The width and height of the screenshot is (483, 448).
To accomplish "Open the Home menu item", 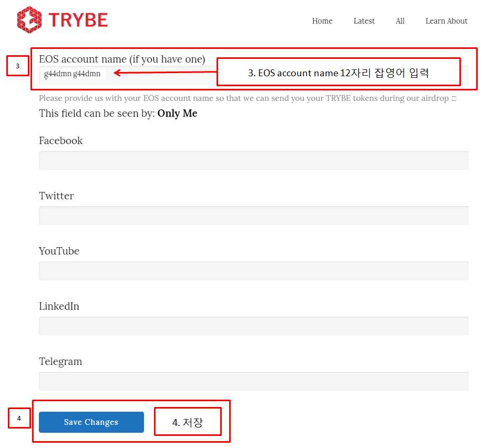I will point(322,21).
